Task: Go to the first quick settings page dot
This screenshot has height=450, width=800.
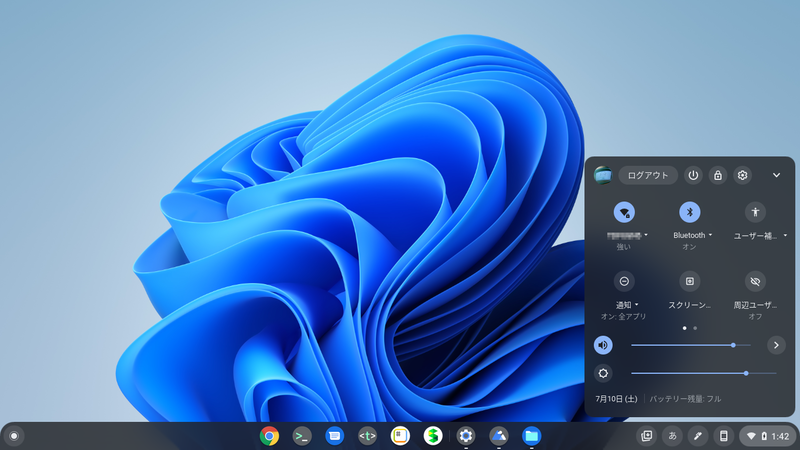Action: coord(684,328)
